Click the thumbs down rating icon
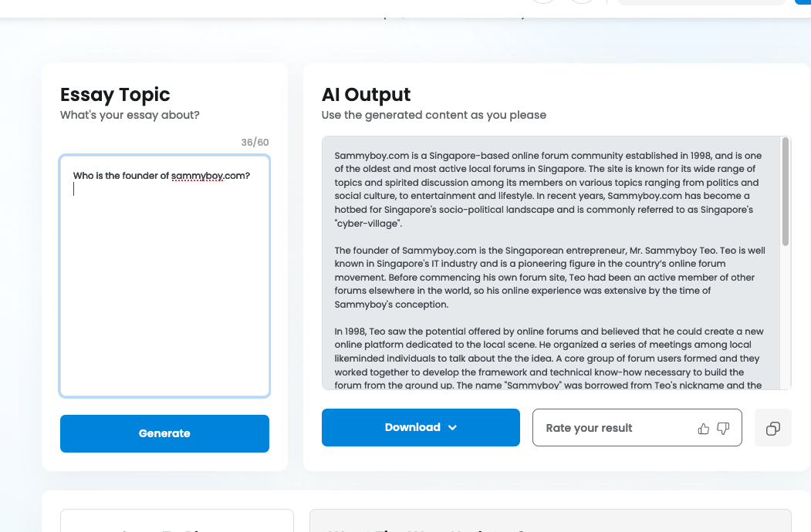Screen dimensions: 811x532 [723, 428]
